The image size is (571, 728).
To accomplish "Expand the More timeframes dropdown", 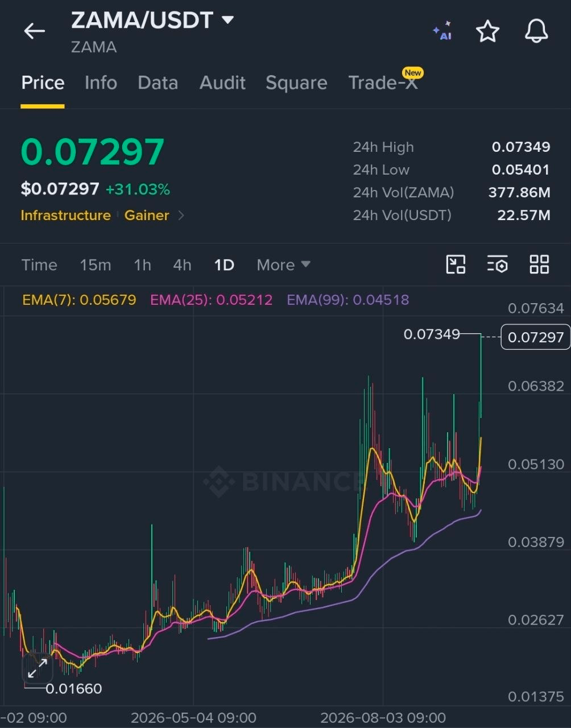I will click(x=283, y=265).
